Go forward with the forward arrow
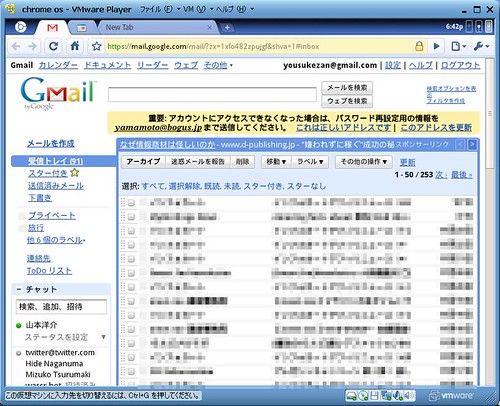Screen dimensions: 500x406 click(x=33, y=46)
